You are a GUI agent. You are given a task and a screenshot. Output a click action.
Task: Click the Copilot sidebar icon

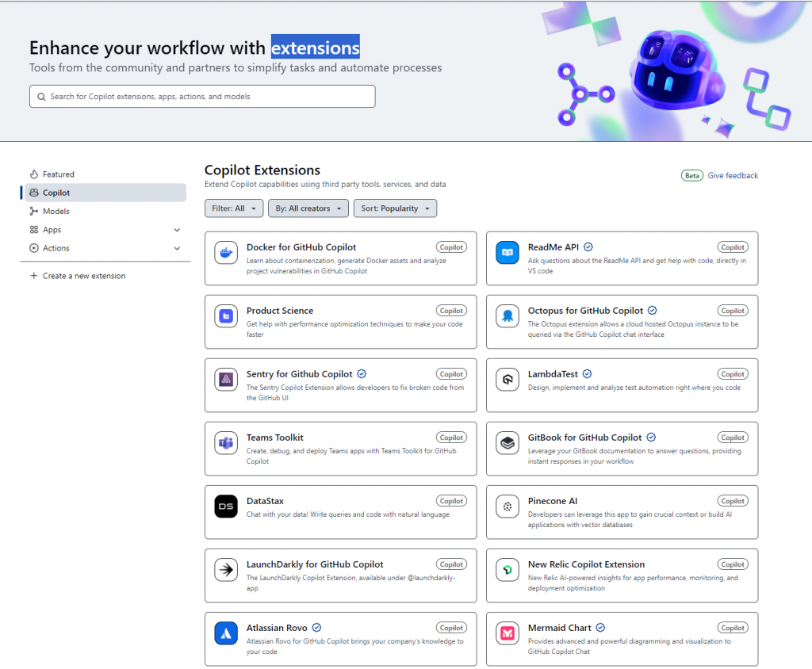(34, 193)
